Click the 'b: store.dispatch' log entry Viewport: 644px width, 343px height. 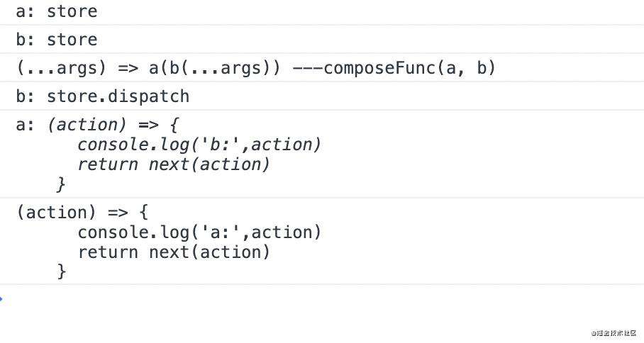click(x=103, y=96)
